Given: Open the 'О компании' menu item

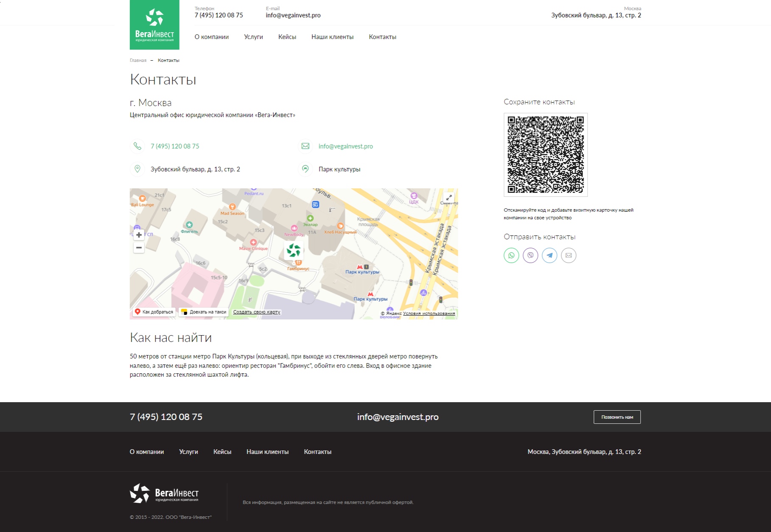Looking at the screenshot, I should click(x=212, y=37).
